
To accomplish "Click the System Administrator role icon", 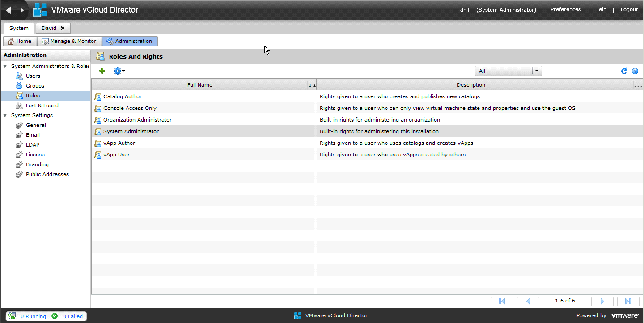I will [x=98, y=131].
